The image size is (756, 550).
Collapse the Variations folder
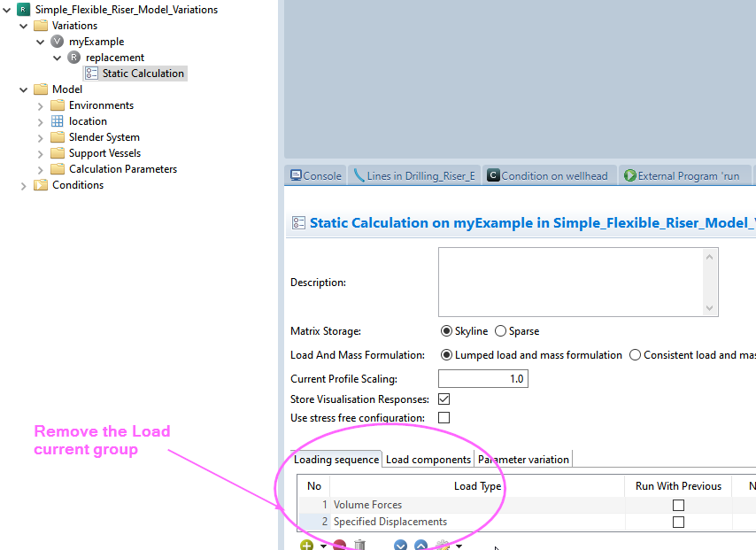[24, 26]
